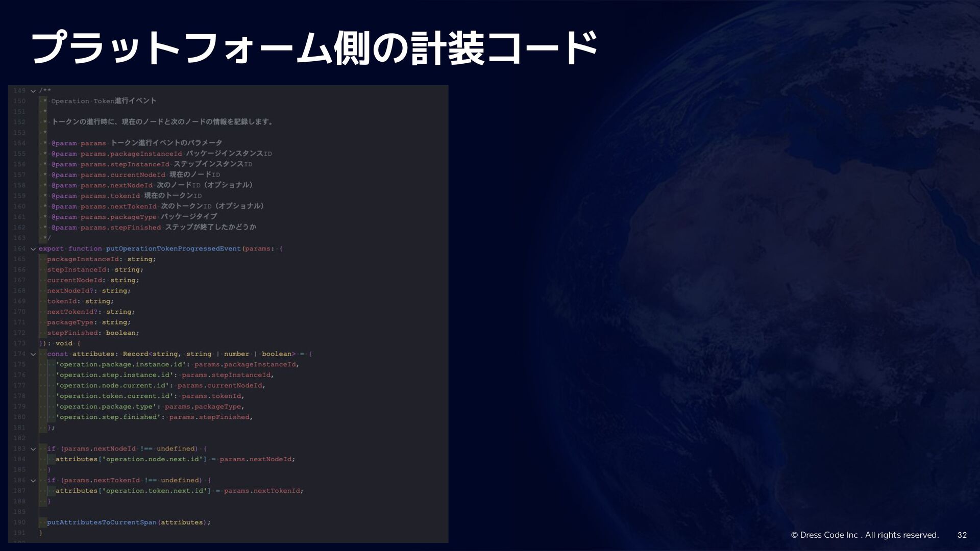980x551 pixels.
Task: Click the slide title プラットフォーム側の計装コード
Action: [314, 48]
